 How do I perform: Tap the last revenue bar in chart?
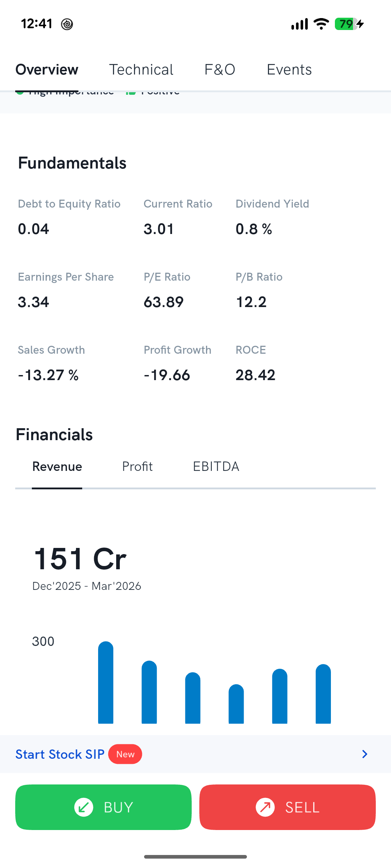tap(323, 694)
